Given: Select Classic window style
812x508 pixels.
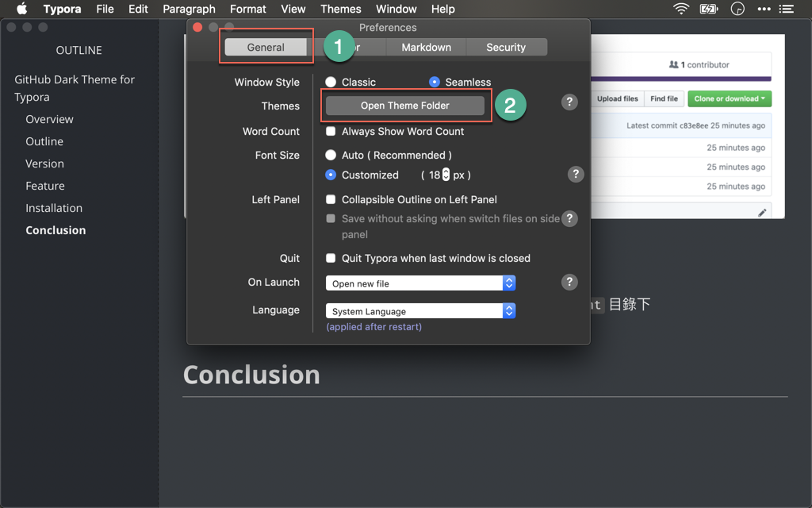Looking at the screenshot, I should (x=331, y=82).
